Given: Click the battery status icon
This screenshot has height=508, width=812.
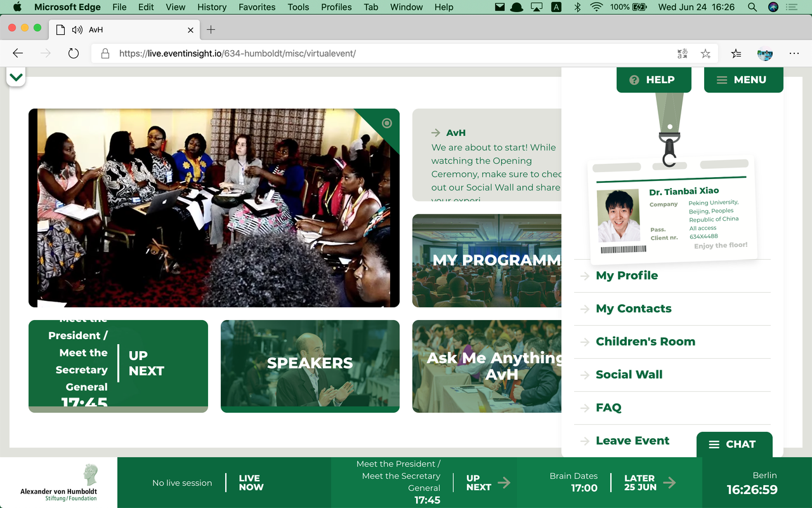Looking at the screenshot, I should (640, 7).
